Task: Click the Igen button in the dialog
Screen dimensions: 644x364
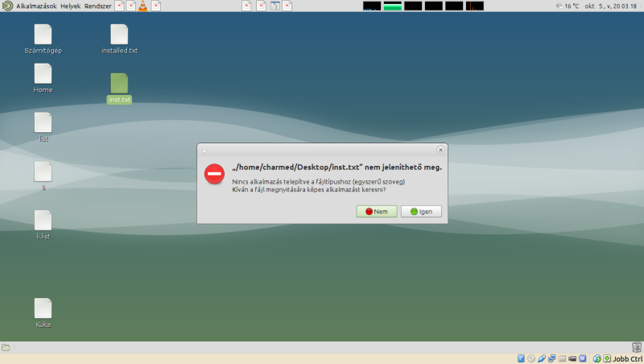Action: point(421,211)
